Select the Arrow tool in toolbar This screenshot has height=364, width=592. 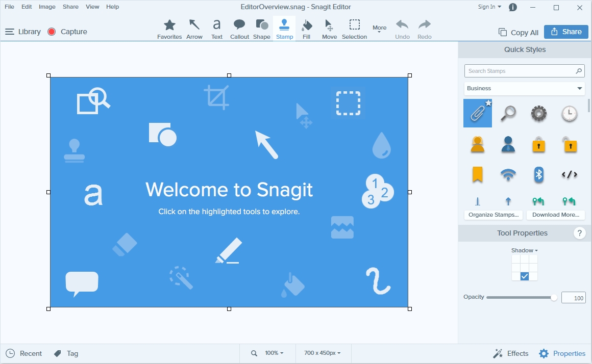(x=194, y=29)
